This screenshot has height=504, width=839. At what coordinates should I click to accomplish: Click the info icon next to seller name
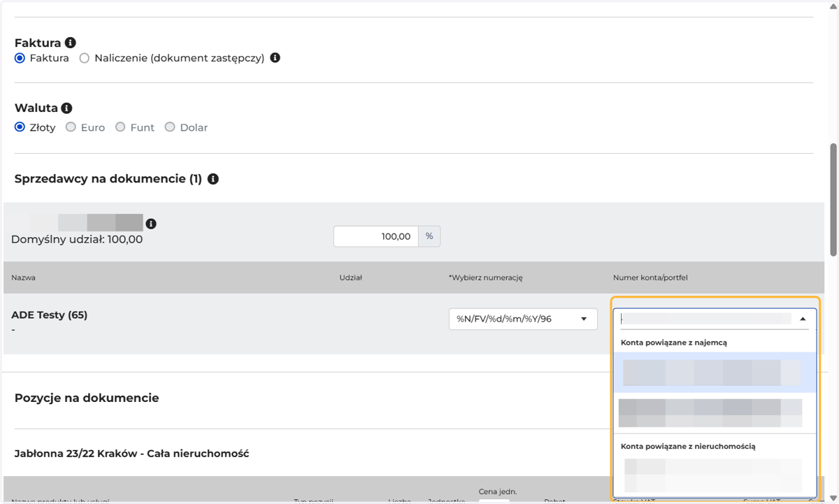[151, 224]
